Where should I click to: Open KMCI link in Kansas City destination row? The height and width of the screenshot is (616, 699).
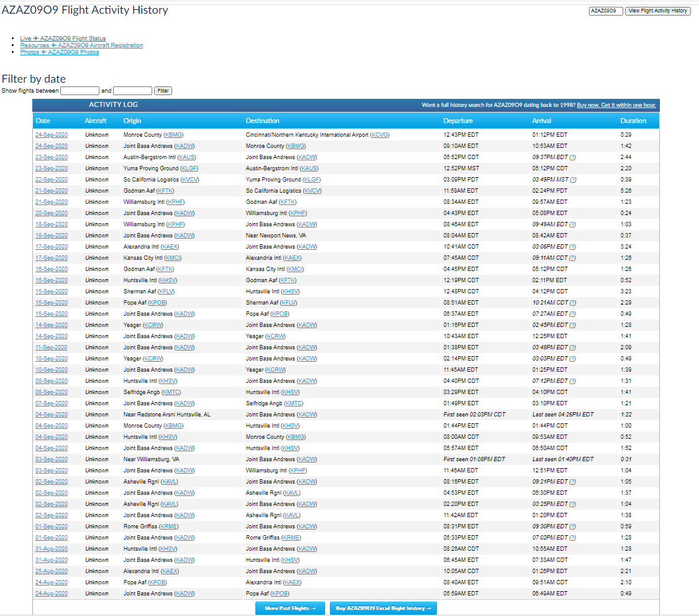pos(295,269)
